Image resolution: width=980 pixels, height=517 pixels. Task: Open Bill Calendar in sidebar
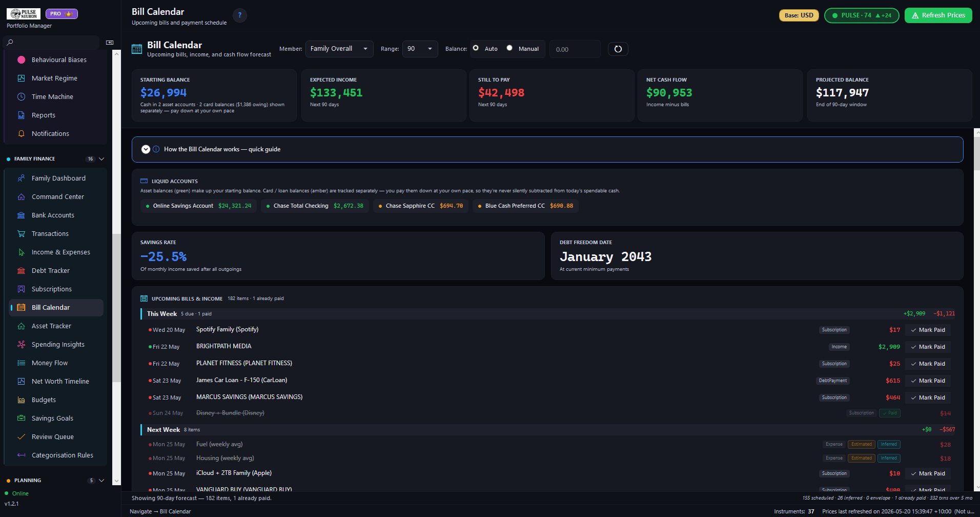[x=56, y=307]
